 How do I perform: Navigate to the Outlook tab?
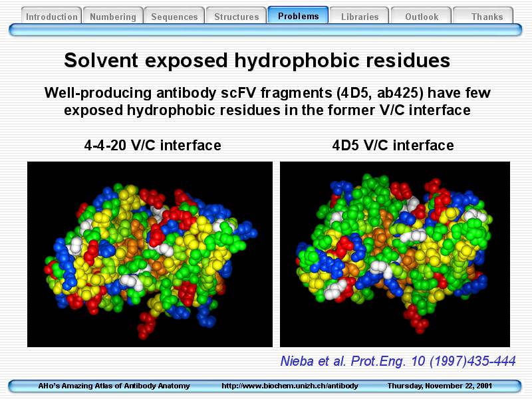coord(422,17)
